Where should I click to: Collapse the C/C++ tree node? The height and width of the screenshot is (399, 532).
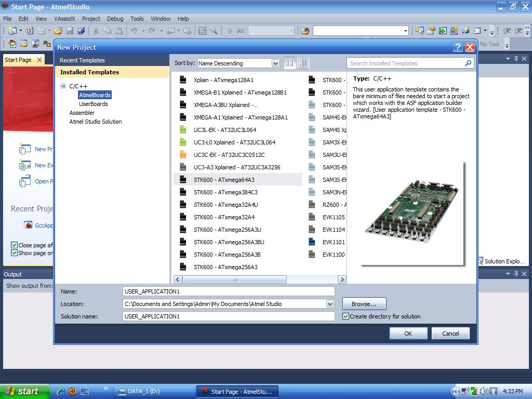63,86
